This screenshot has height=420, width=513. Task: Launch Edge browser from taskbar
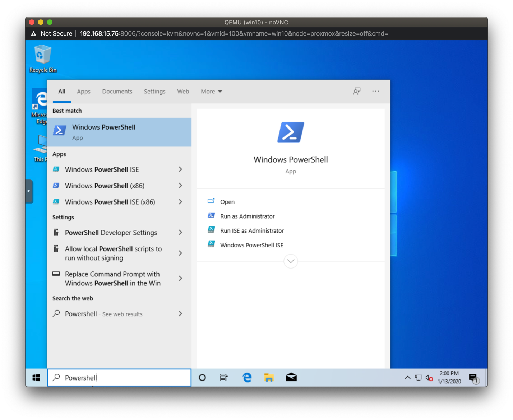(247, 378)
